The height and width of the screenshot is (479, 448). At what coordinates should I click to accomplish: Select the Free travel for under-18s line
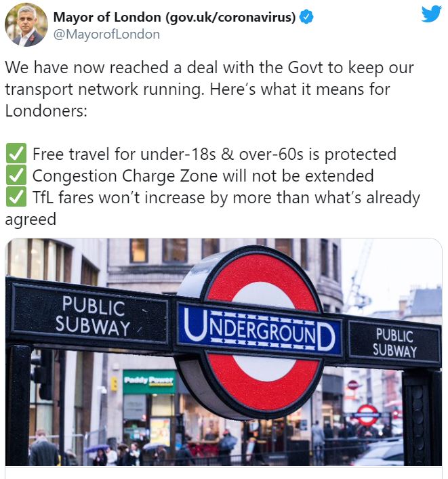pos(214,154)
